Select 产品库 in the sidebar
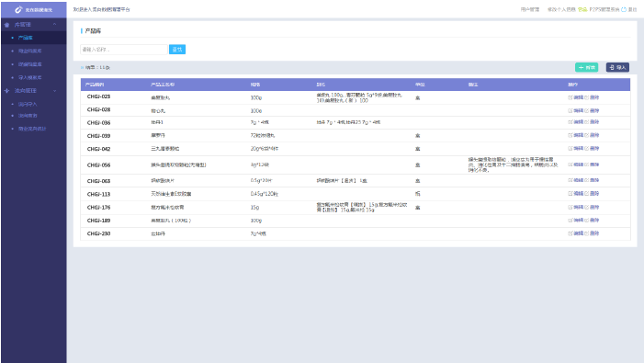The image size is (644, 363). tap(25, 38)
